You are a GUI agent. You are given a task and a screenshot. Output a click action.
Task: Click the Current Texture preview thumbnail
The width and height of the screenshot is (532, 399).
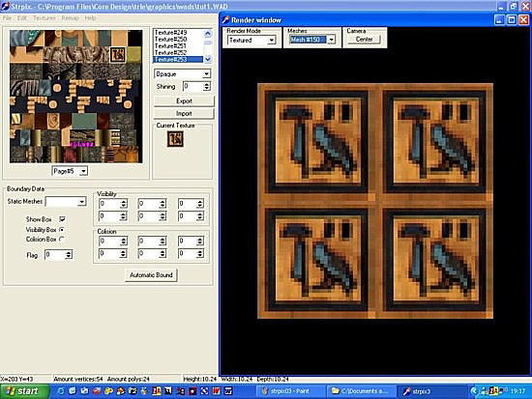coord(175,139)
